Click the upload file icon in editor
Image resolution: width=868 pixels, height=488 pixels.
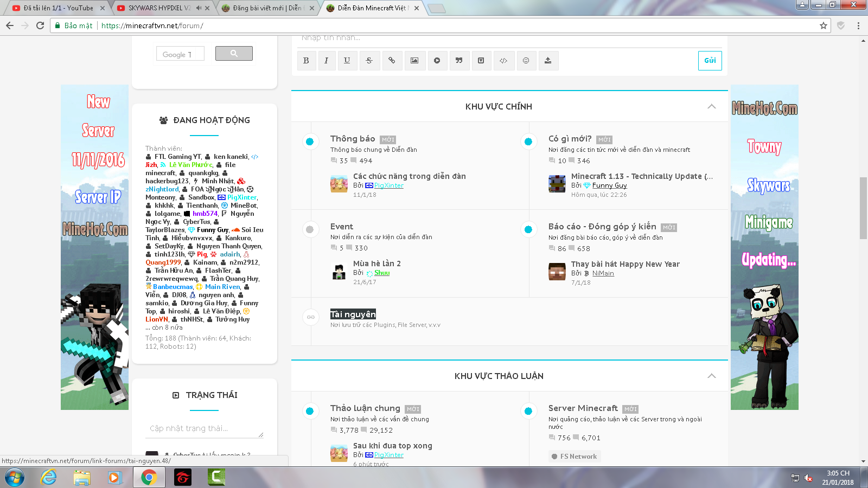(x=548, y=61)
